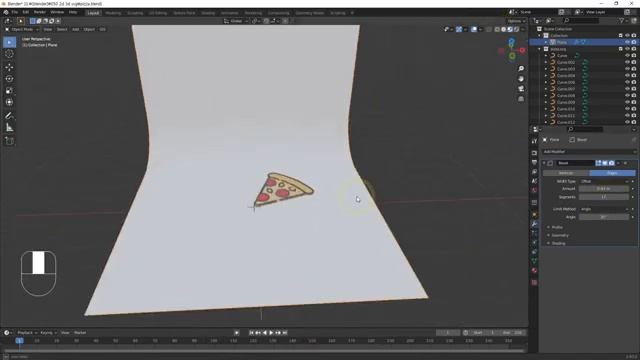Disable rendering for Curve.009

(634, 102)
